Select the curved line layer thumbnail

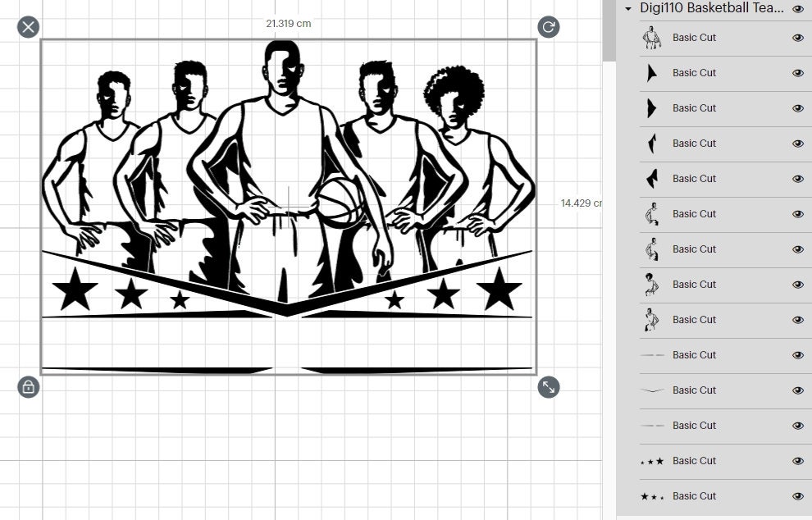tap(653, 390)
